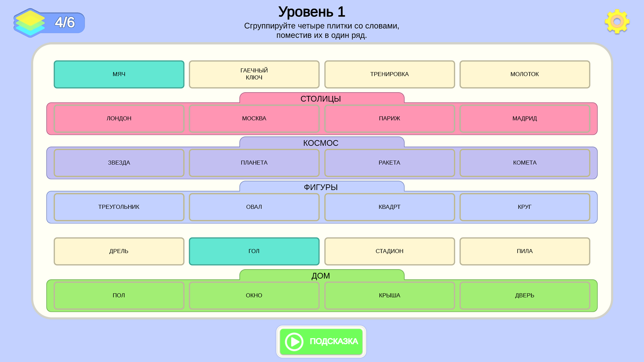644x362 pixels.
Task: Select the МЯЧ tile
Action: coord(119,74)
